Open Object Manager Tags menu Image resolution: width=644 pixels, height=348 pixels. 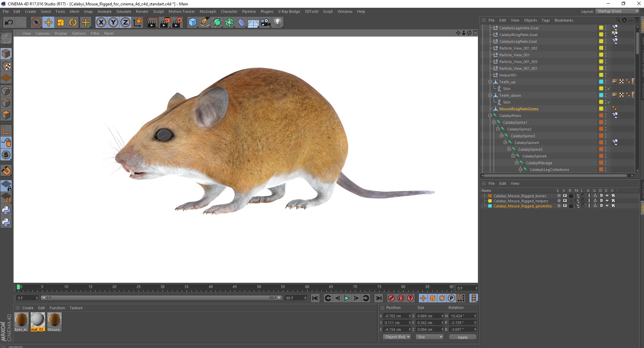tap(546, 20)
